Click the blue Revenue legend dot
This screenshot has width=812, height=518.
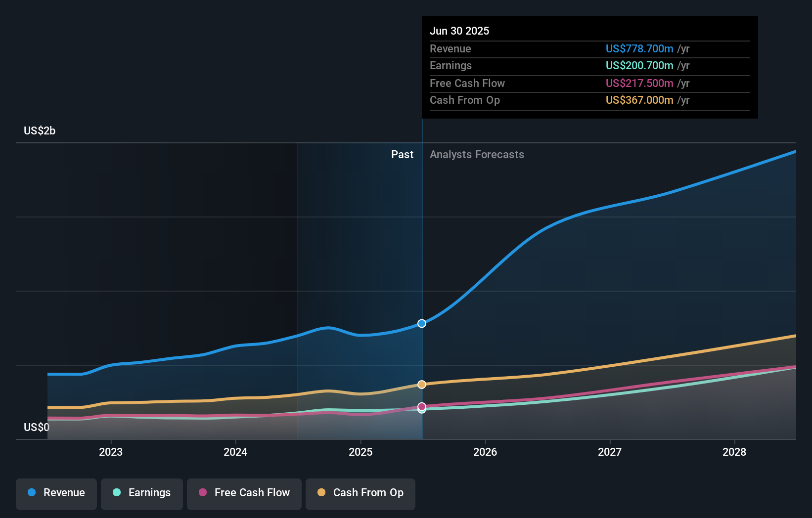pos(32,493)
